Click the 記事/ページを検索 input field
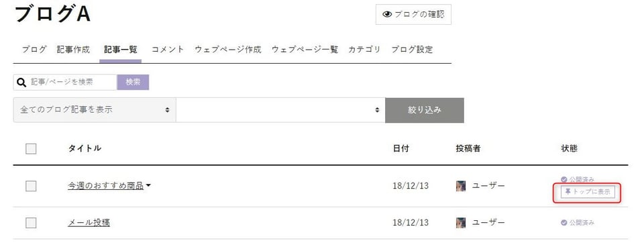Viewport: 644px width, 245px height. point(65,82)
